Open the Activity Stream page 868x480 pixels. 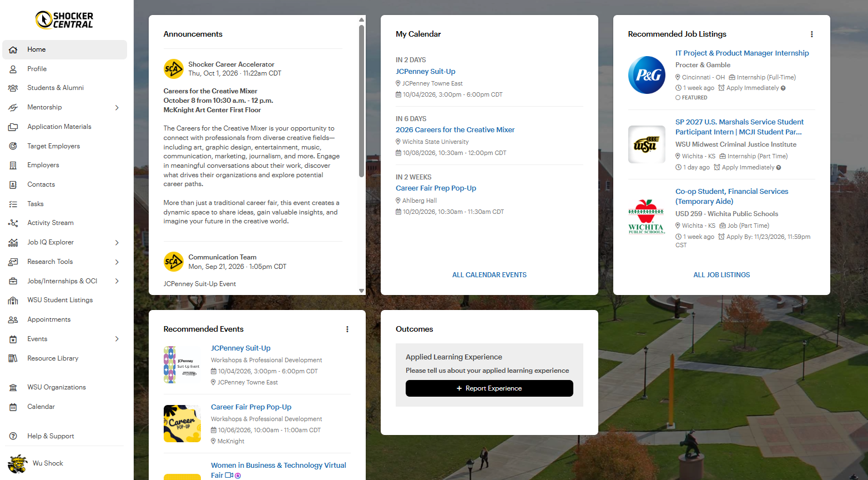pos(65,223)
